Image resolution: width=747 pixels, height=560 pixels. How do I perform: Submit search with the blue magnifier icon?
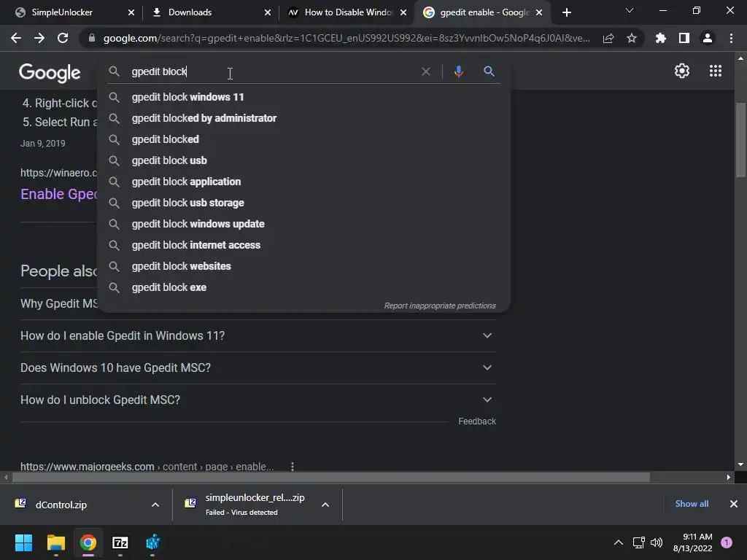click(x=489, y=71)
